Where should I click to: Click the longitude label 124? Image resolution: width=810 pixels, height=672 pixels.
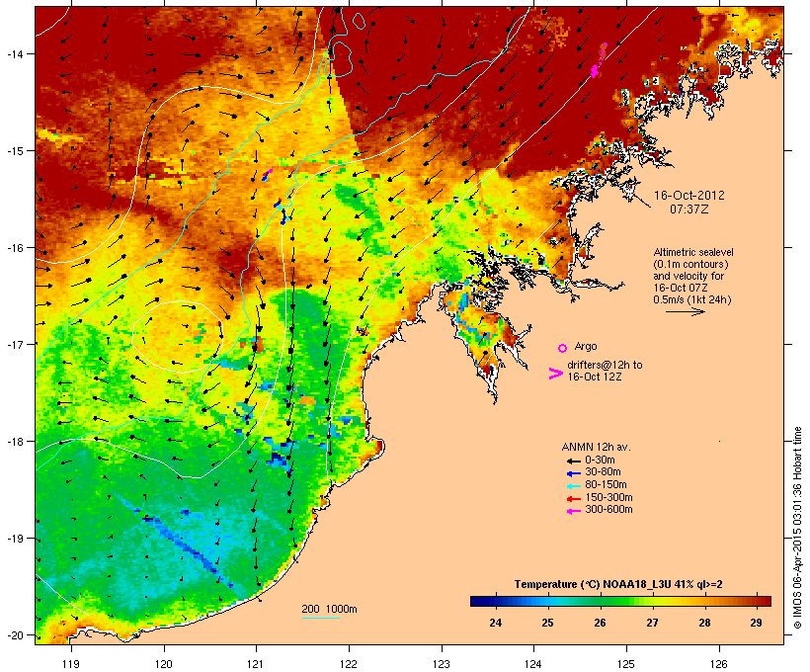(533, 664)
